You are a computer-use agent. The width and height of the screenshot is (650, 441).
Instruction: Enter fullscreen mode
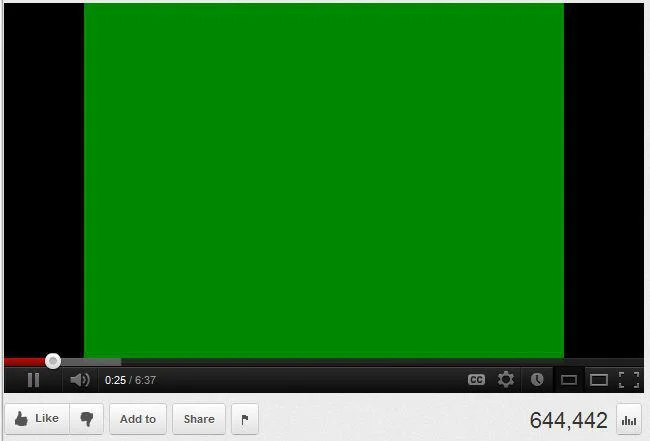(628, 380)
